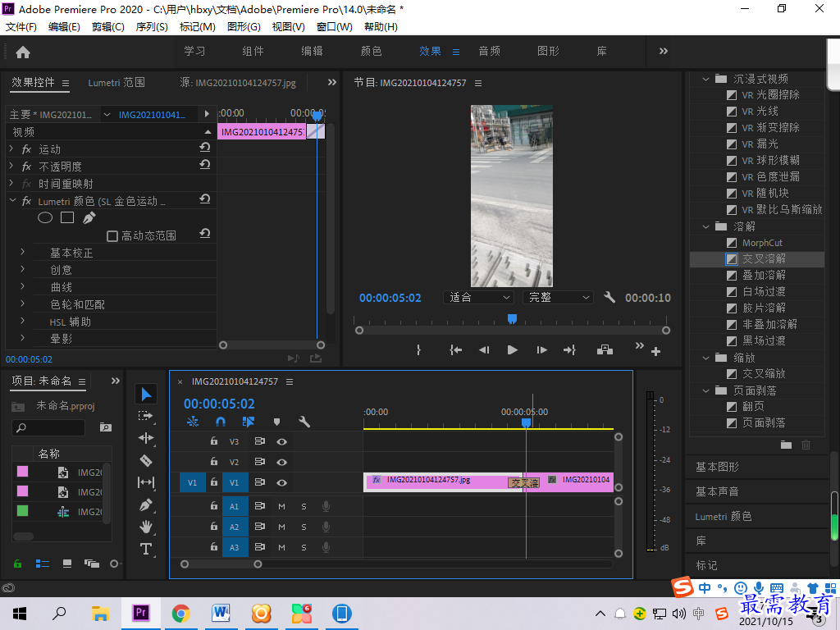Open the 序列(S) menu

[x=152, y=27]
